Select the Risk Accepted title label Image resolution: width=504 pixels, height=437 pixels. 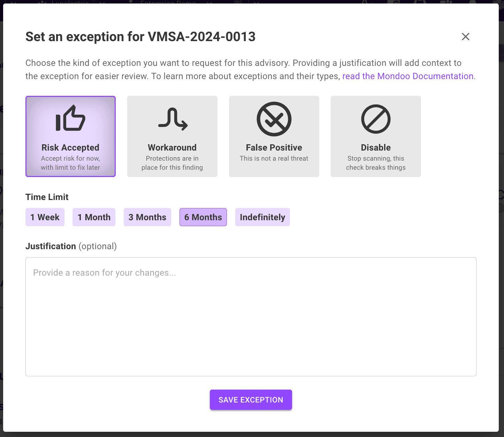point(70,147)
